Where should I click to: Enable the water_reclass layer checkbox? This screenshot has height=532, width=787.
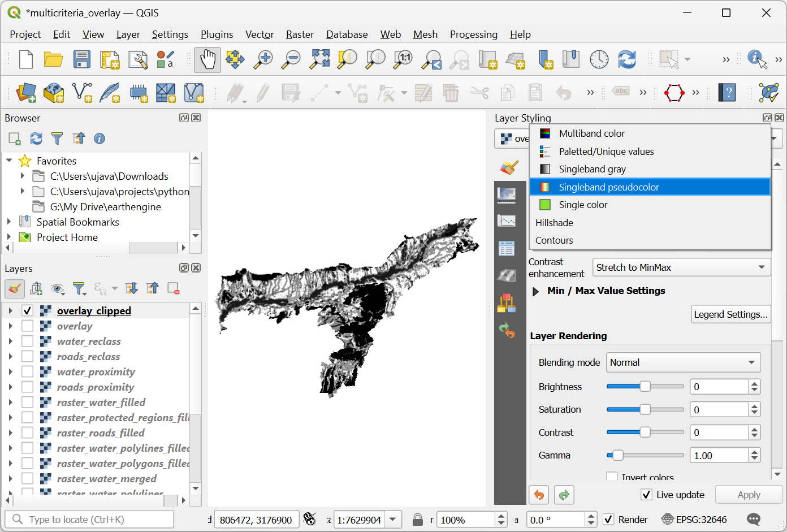point(27,341)
